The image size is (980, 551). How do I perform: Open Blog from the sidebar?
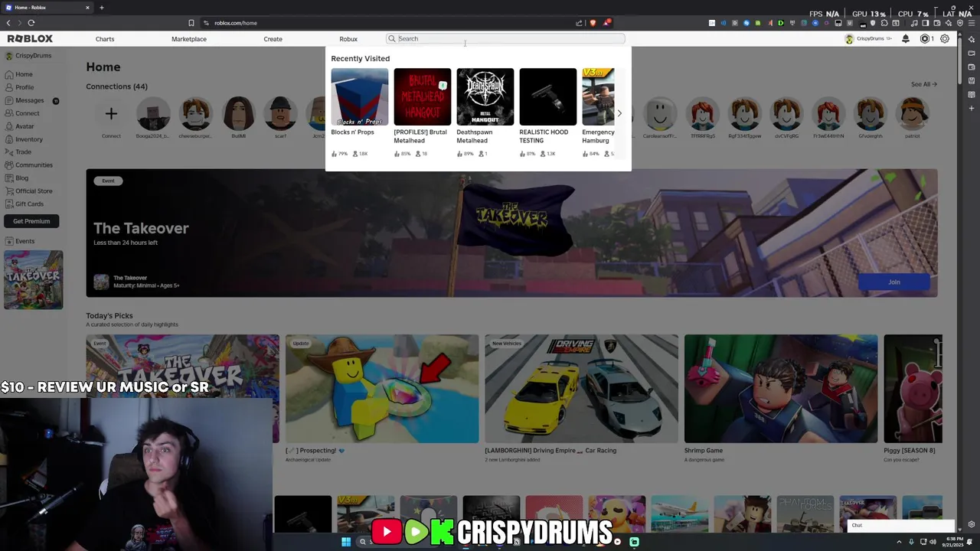tap(17, 178)
